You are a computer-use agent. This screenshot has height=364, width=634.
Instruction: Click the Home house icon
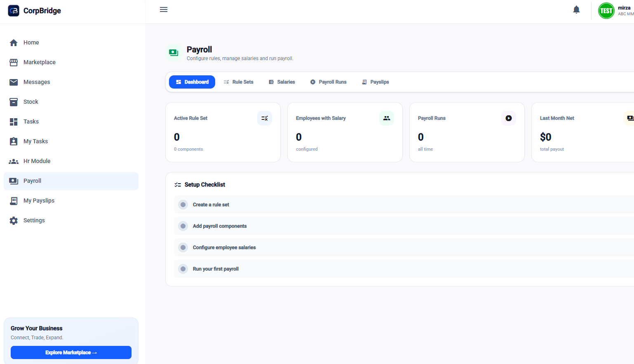[14, 42]
